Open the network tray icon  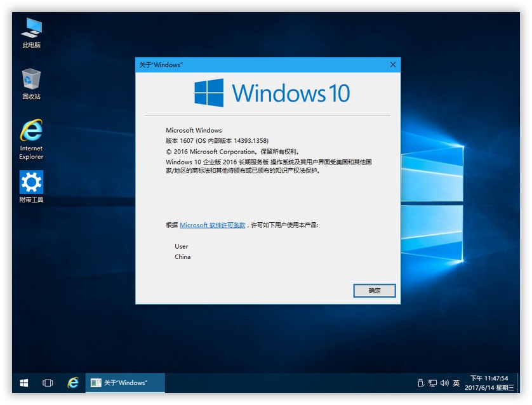(x=432, y=383)
